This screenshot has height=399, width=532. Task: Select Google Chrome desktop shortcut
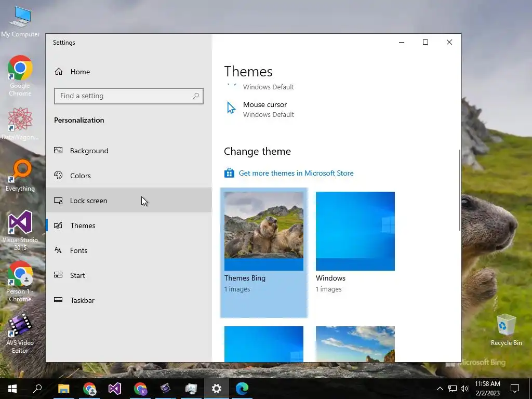20,76
